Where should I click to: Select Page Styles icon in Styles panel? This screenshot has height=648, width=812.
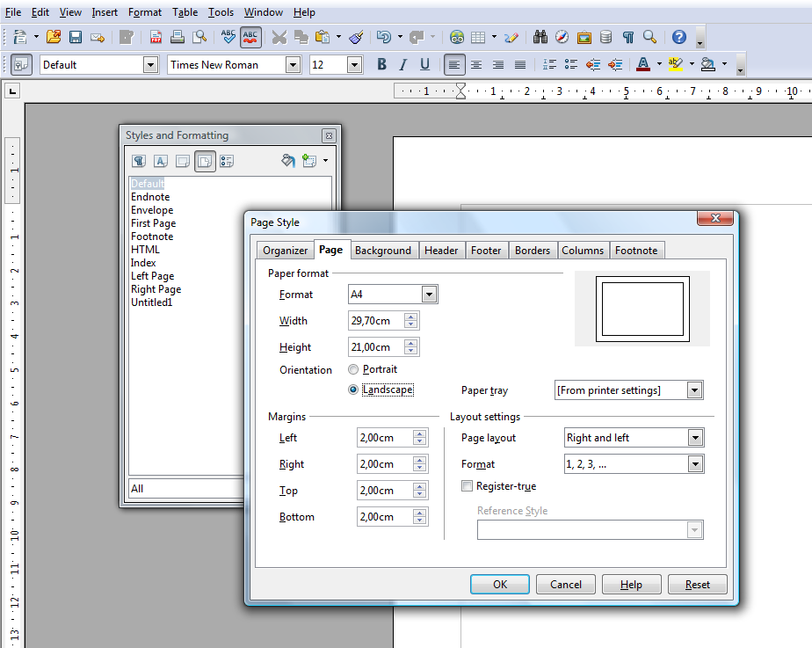[x=205, y=161]
